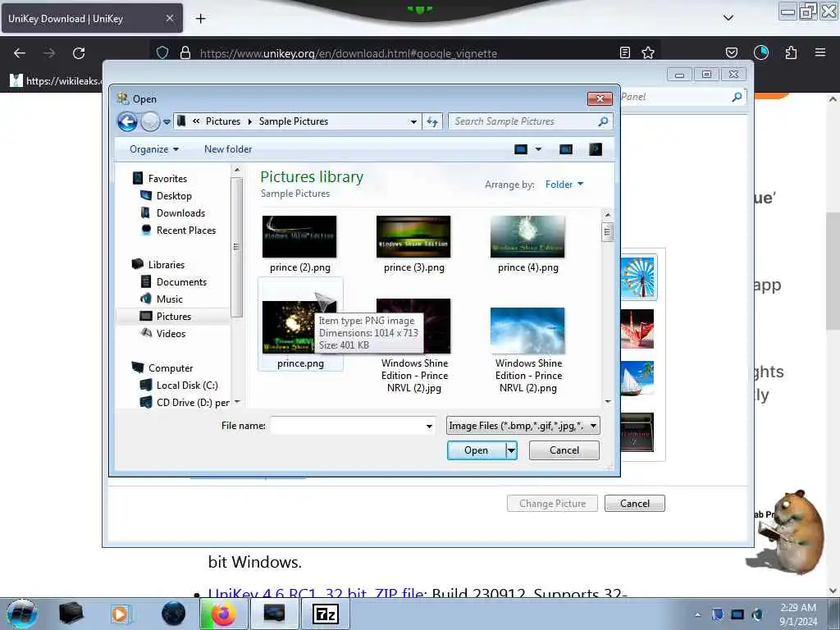Bookmark this page with star icon
840x630 pixels.
(x=648, y=52)
